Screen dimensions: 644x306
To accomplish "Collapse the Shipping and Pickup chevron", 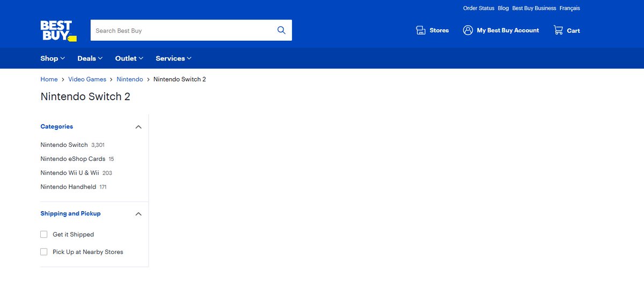I will click(138, 214).
